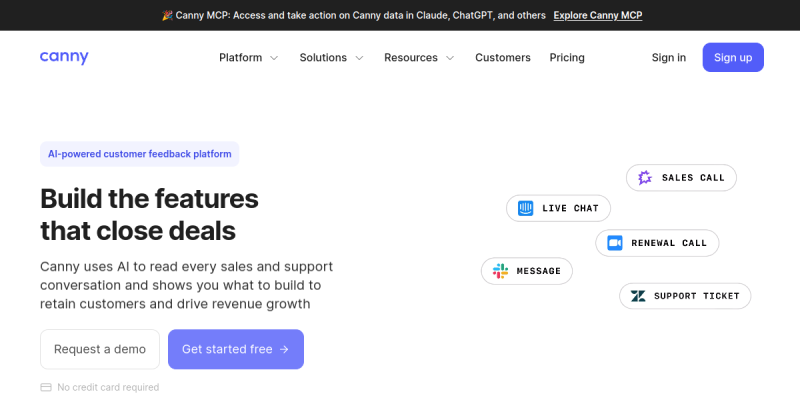Viewport: 800px width, 400px height.
Task: Click the Canny uses AI description paragraph
Action: click(186, 285)
